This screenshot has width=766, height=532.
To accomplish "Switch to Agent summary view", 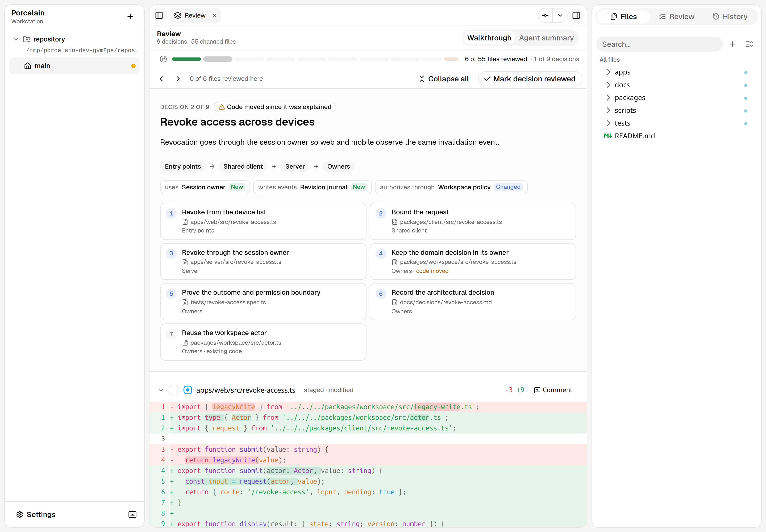I will 546,38.
